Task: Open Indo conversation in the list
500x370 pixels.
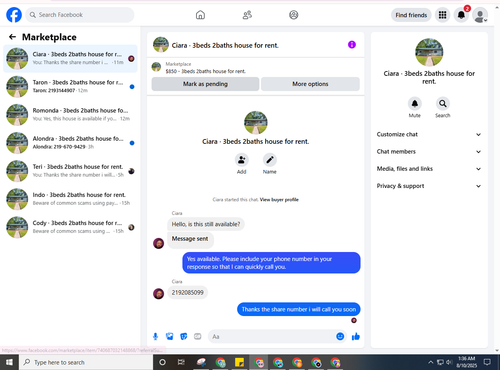Action: (70, 199)
